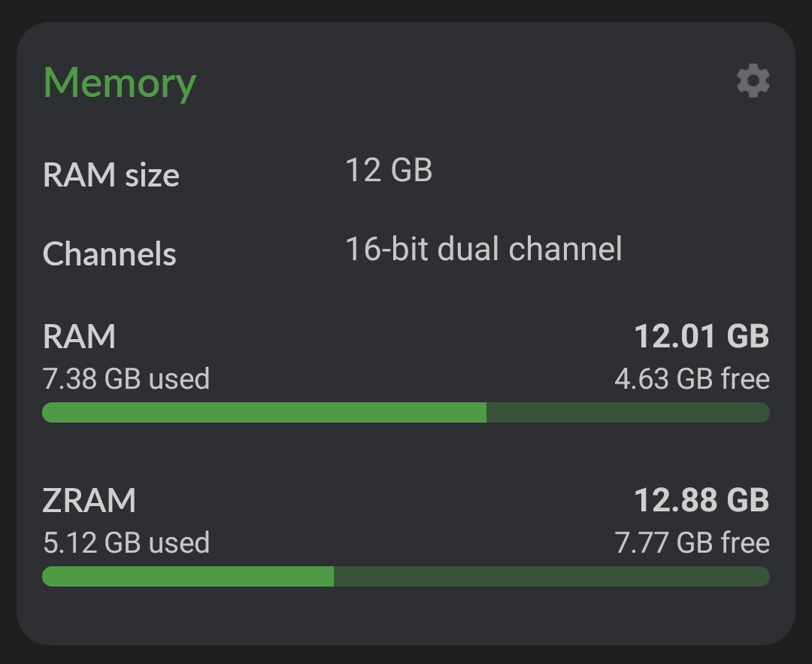Tap the RAM usage label
The height and width of the screenshot is (664, 812).
pyautogui.click(x=80, y=336)
